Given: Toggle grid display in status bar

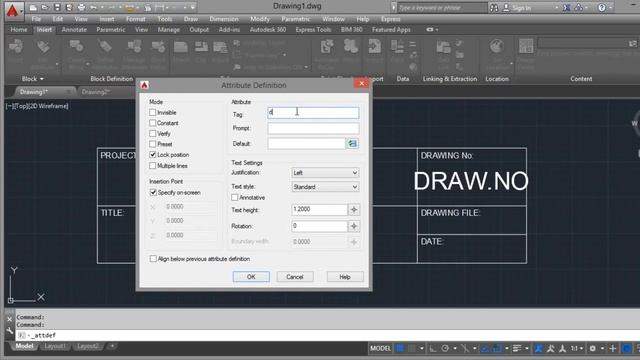Looking at the screenshot, I should (400, 348).
